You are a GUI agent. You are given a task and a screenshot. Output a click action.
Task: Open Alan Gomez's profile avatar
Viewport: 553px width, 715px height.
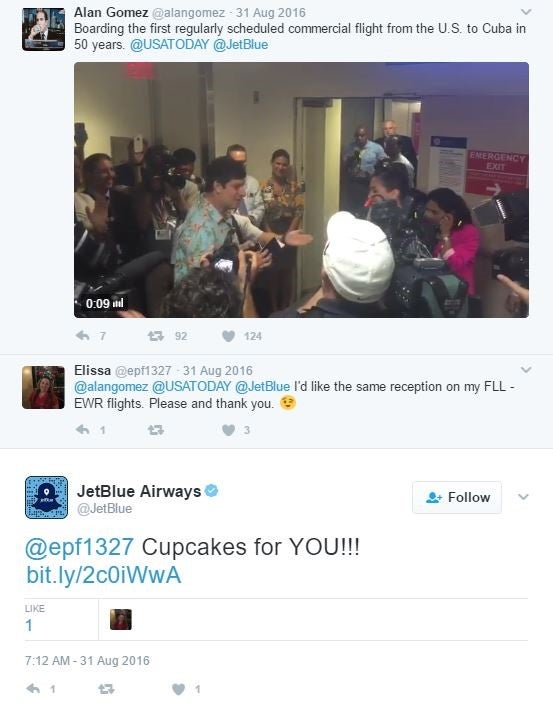point(43,29)
